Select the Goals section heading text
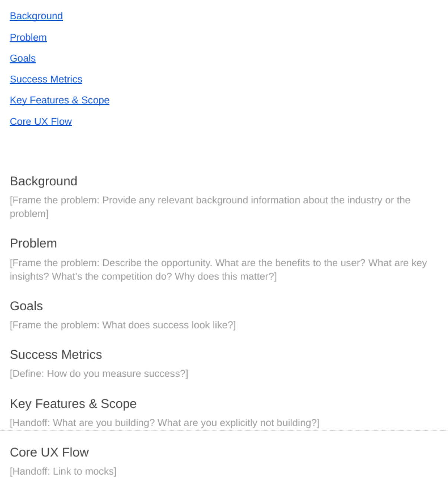Image resolution: width=448 pixels, height=494 pixels. point(26,306)
